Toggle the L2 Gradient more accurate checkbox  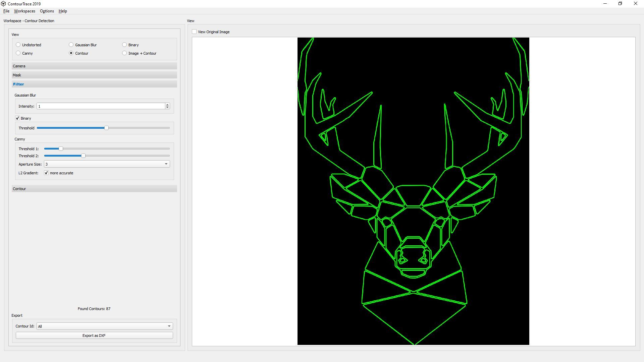click(46, 173)
